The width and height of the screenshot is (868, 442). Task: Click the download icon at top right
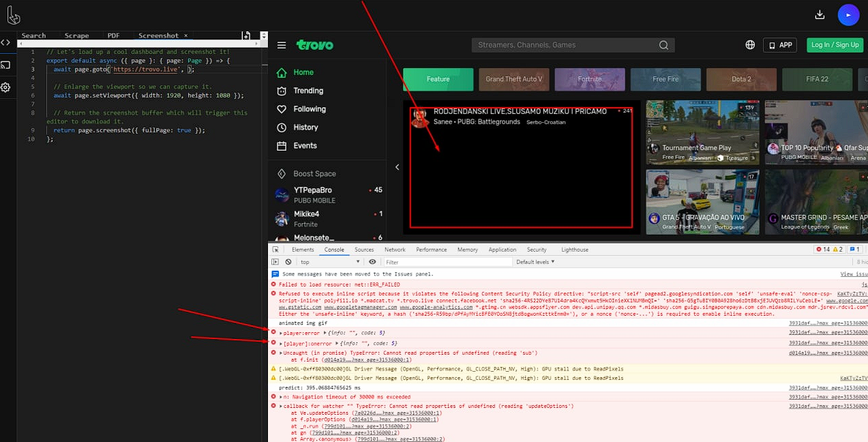click(x=820, y=14)
